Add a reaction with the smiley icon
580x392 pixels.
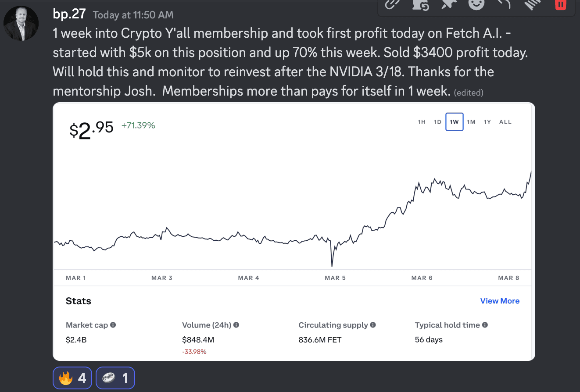click(x=476, y=4)
